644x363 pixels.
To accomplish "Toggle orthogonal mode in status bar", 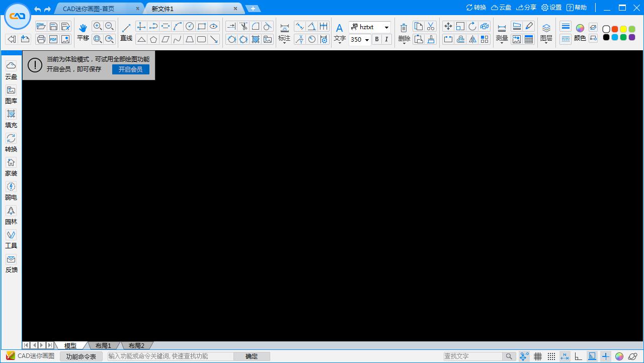I will click(579, 356).
